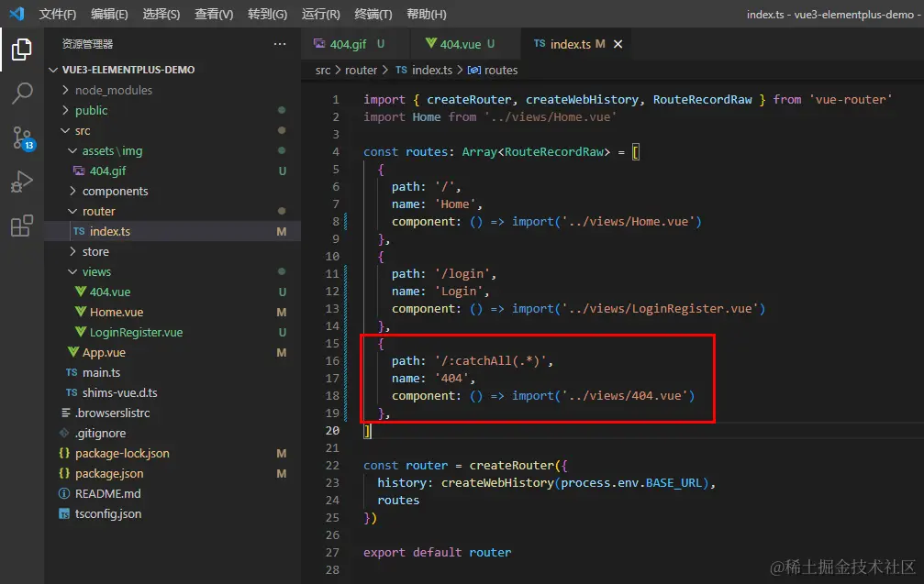Click Vue icon of Home.vue file
924x584 pixels.
coord(81,312)
